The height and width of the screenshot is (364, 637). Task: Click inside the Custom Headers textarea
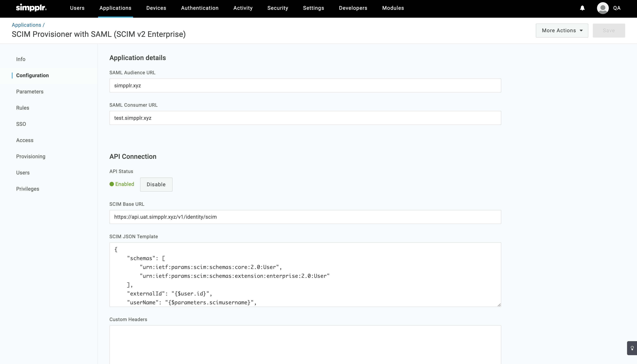pos(305,345)
